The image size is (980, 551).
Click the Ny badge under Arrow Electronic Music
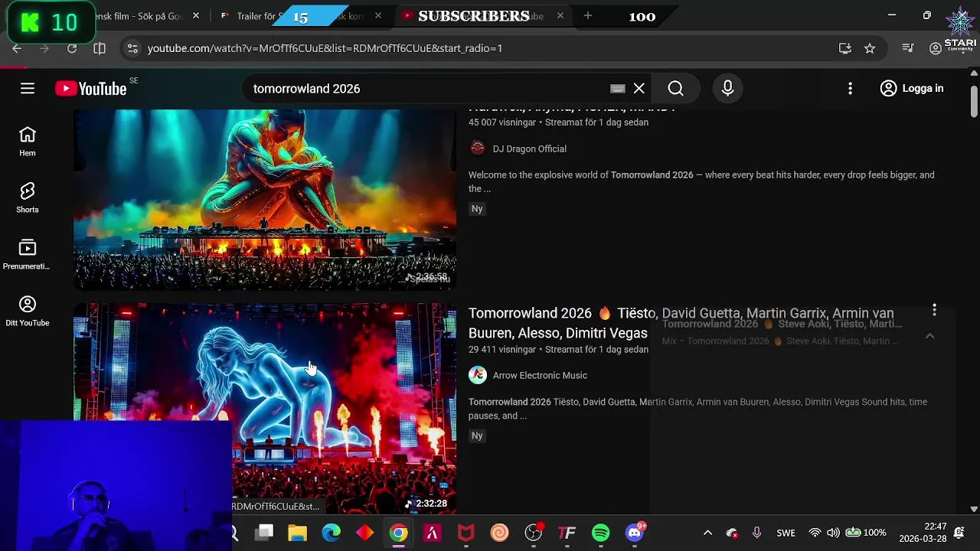(477, 435)
